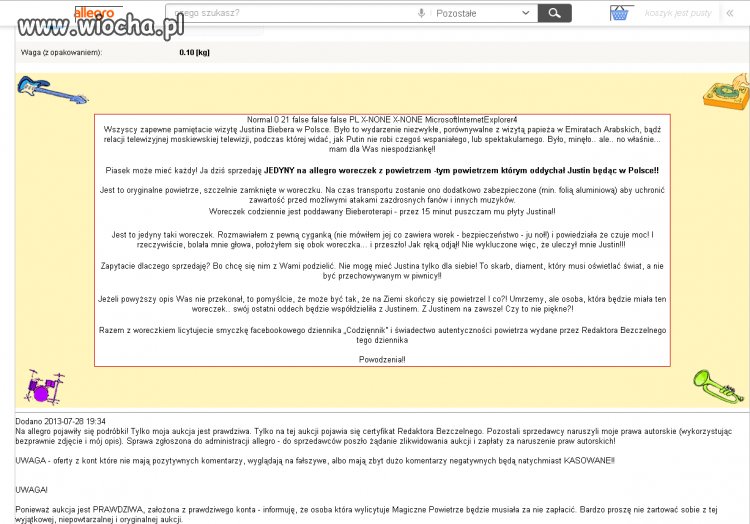Image resolution: width=750 pixels, height=524 pixels.
Task: Click the '0.10 [kg]' weight value
Action: point(194,53)
